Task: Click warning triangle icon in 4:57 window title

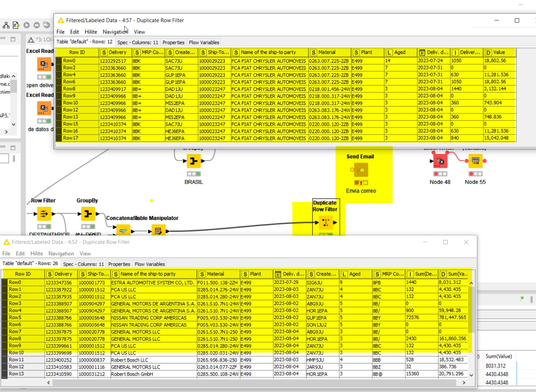Action: click(61, 20)
